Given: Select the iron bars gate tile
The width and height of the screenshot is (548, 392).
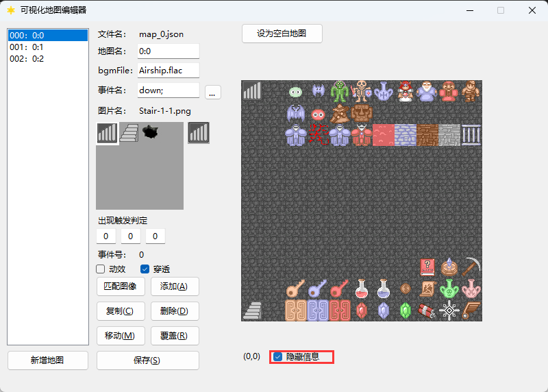Looking at the screenshot, I should [471, 135].
